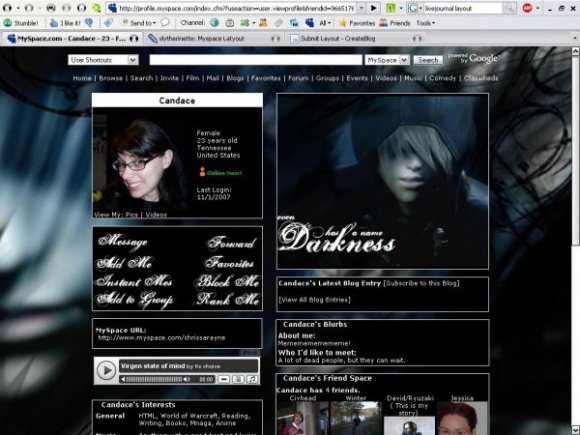Go back with browser back arrow

(8, 8)
